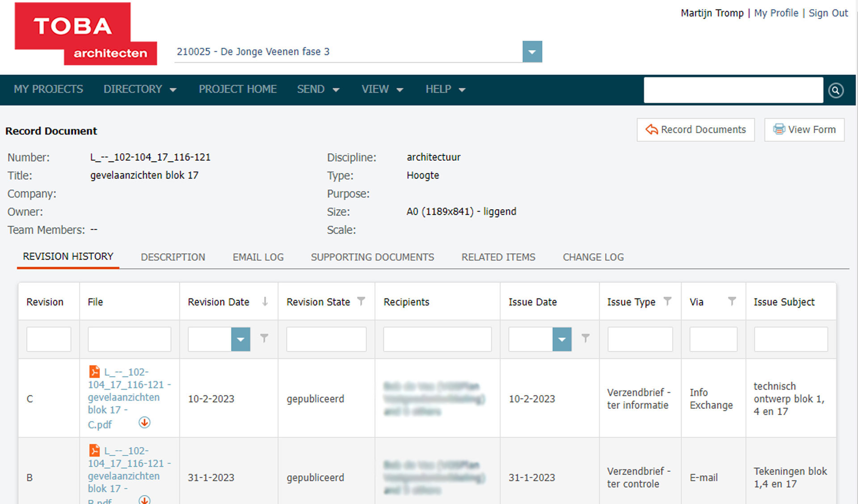Click filter icon on Issue Type column
Viewport: 858px width, 504px height.
pyautogui.click(x=667, y=301)
